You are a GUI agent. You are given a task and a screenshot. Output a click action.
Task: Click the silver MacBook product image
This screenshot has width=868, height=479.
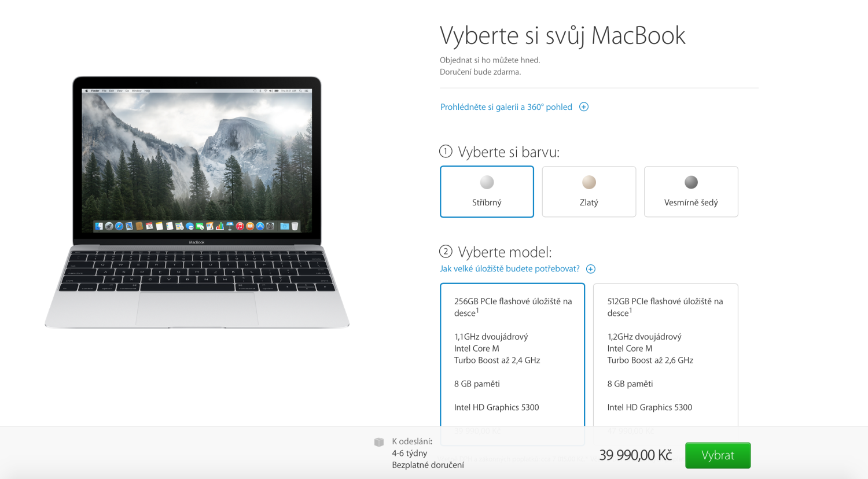pyautogui.click(x=197, y=202)
